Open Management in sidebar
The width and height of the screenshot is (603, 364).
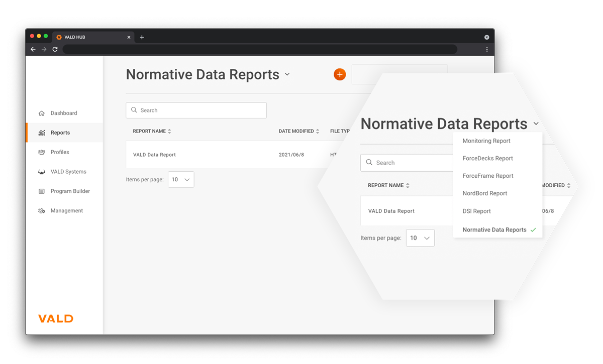pyautogui.click(x=67, y=211)
